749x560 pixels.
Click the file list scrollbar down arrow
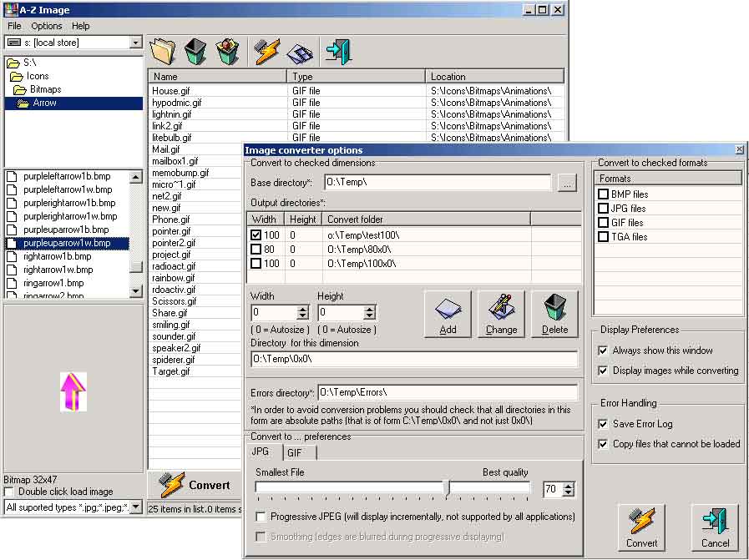coord(136,290)
